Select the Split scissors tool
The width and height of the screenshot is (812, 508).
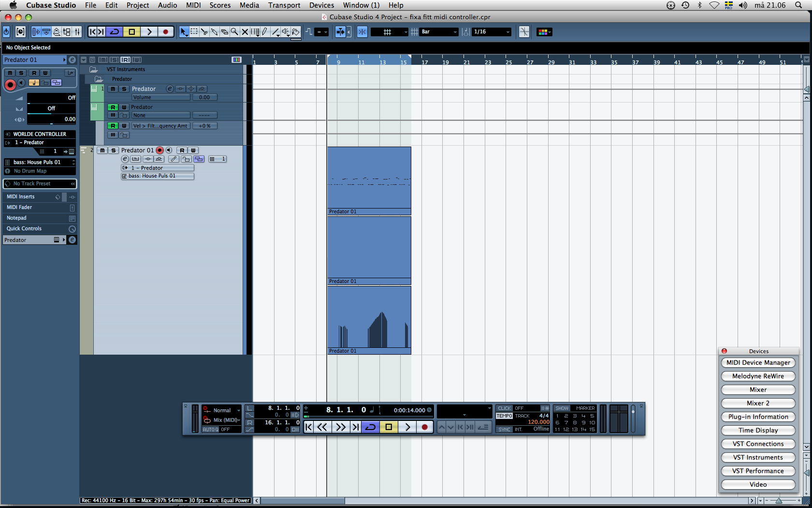[204, 32]
